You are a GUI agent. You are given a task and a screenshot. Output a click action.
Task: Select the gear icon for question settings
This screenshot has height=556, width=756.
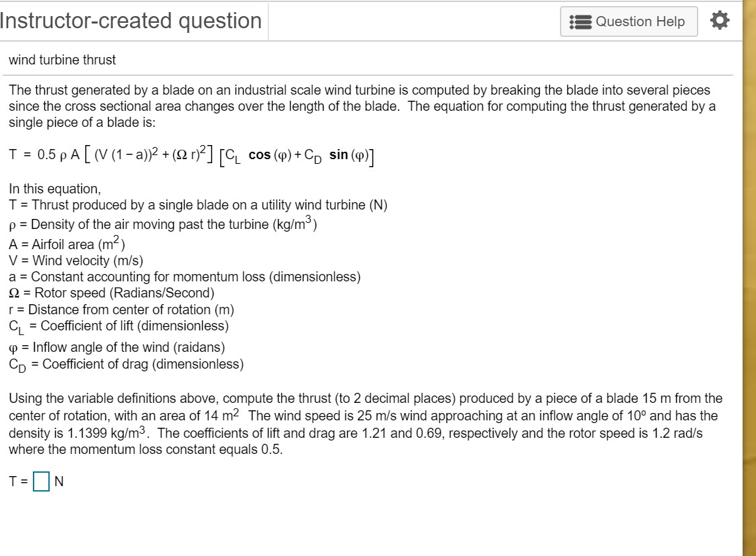click(720, 20)
